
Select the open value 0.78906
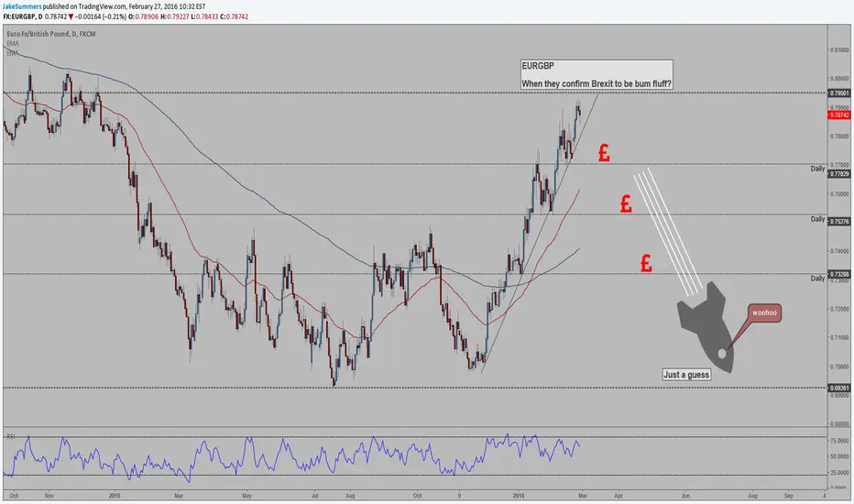(x=147, y=16)
